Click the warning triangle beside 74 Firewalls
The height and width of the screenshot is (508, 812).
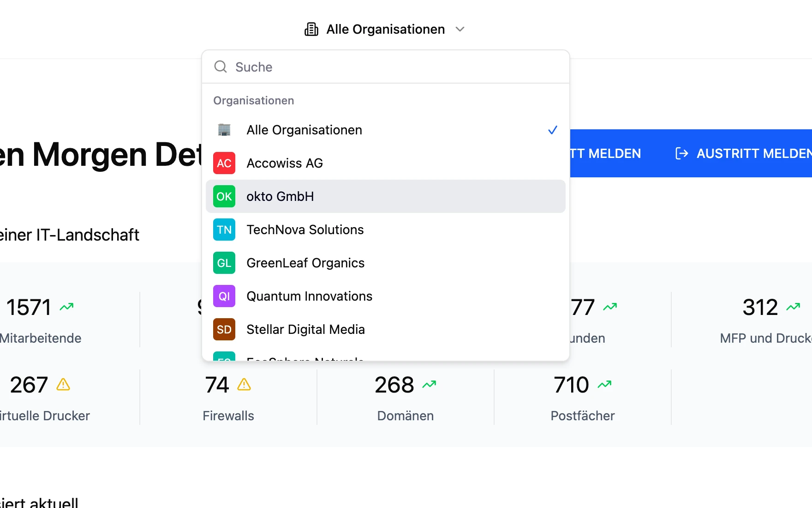click(244, 384)
